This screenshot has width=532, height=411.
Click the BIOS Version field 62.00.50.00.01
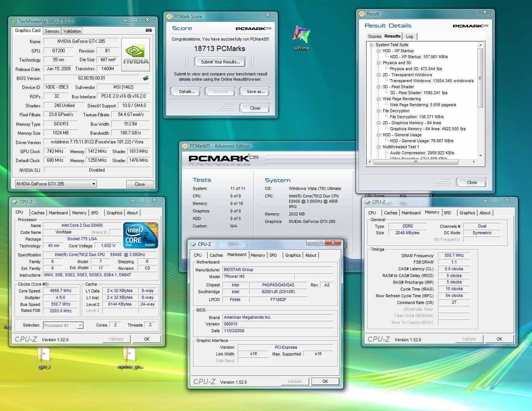pyautogui.click(x=92, y=78)
